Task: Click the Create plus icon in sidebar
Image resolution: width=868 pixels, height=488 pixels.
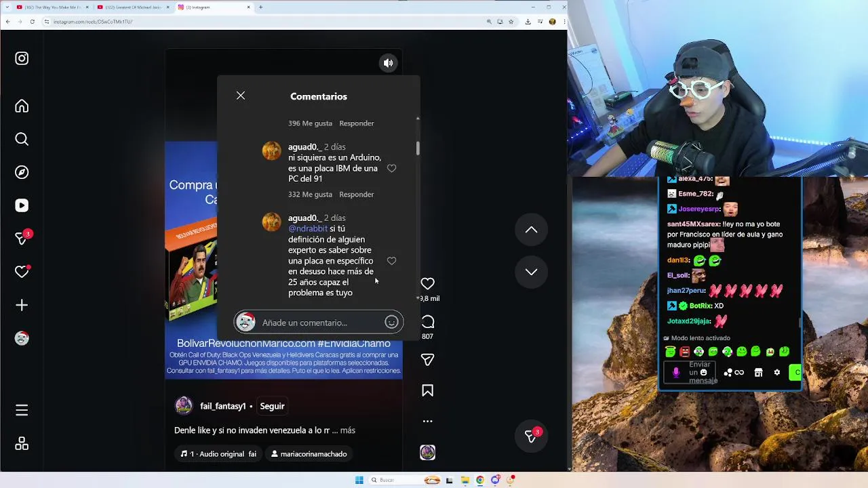Action: pyautogui.click(x=22, y=305)
